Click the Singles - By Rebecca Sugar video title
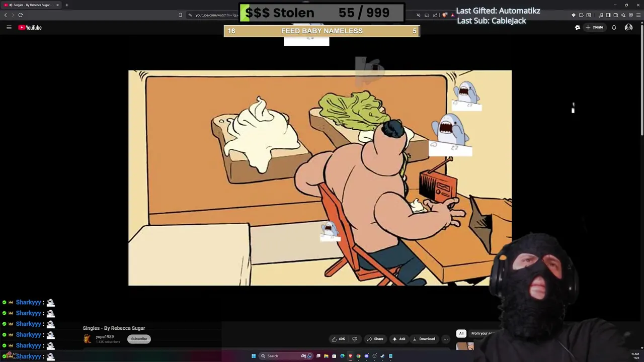 [114, 328]
